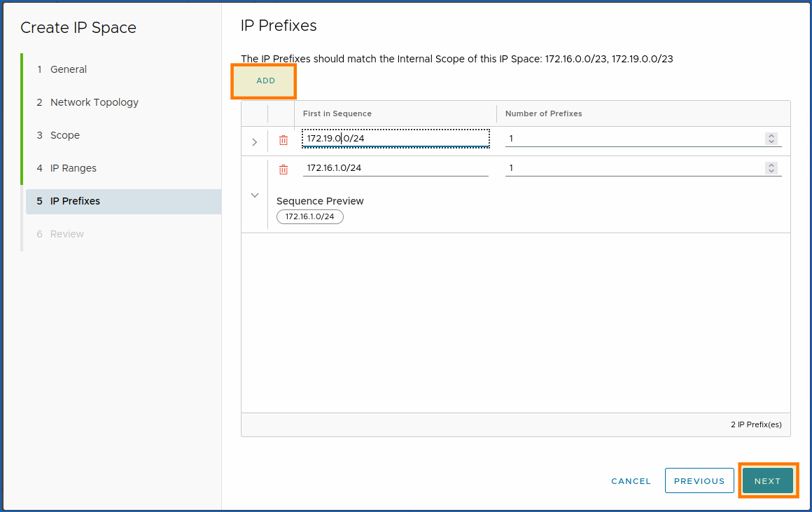Screen dimensions: 812x512
Task: Go to the General step
Action: pyautogui.click(x=68, y=69)
